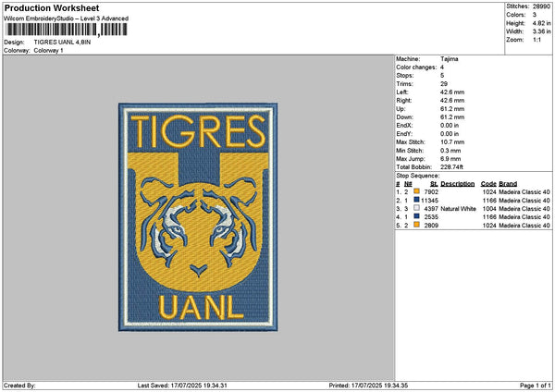Click 'Printed: 17/07/2025 19.34.35' footer text
The height and width of the screenshot is (392, 555).
pos(368,386)
